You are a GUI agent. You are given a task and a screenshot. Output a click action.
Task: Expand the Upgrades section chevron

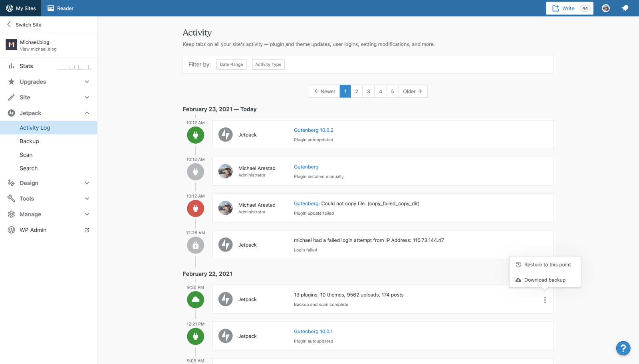87,82
